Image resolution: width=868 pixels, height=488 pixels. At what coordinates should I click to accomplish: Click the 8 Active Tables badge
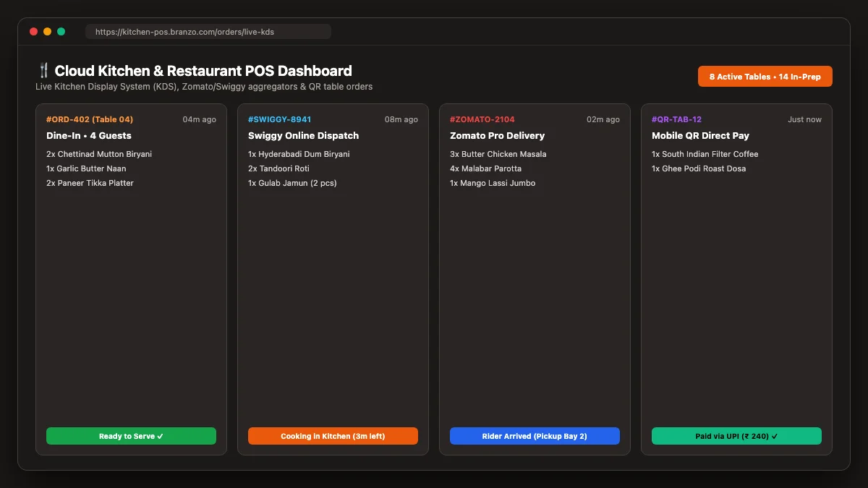pyautogui.click(x=765, y=77)
